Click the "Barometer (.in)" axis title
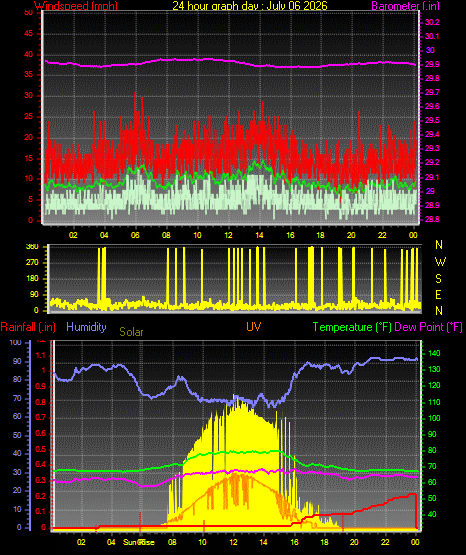This screenshot has width=466, height=555. point(405,6)
